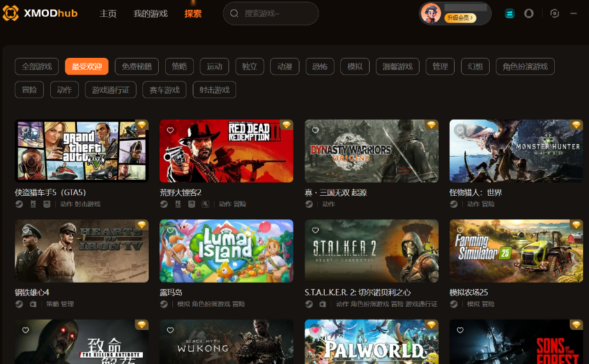Unfavorite Palworld using pink heart

[x=315, y=330]
